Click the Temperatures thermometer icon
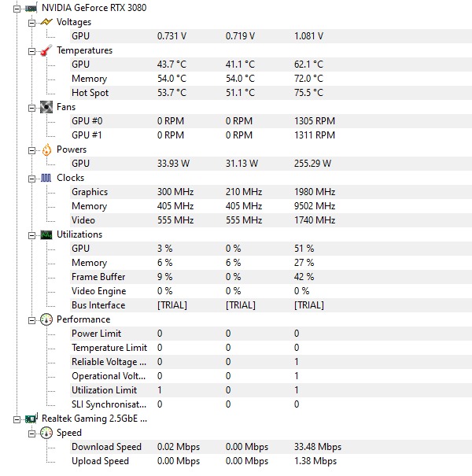Image resolution: width=472 pixels, height=476 pixels. 46,50
